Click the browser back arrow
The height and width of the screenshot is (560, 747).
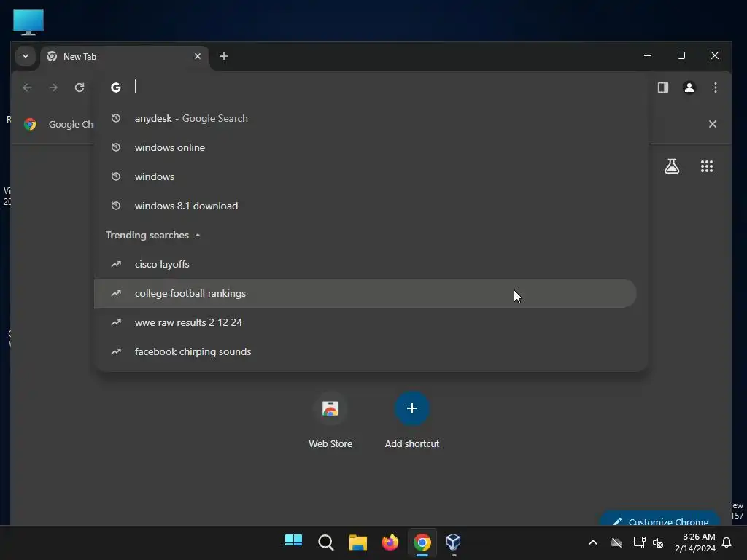coord(27,87)
